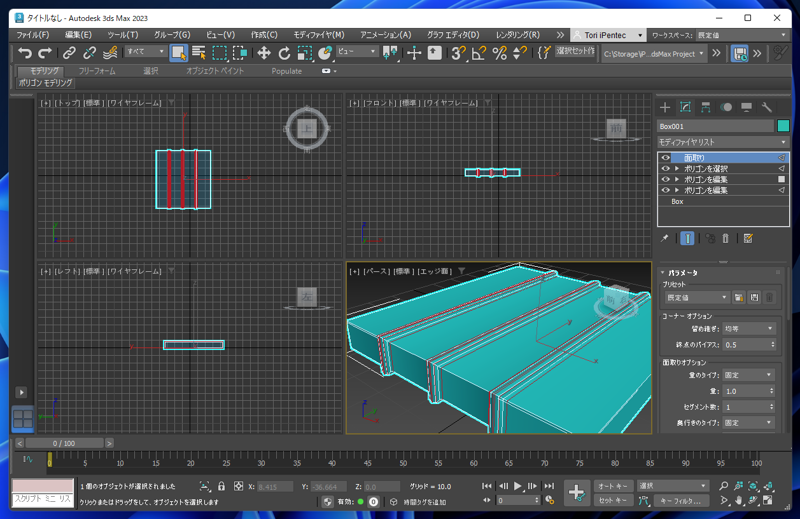Click the Redo arrow in the toolbar
The width and height of the screenshot is (800, 519).
point(45,53)
